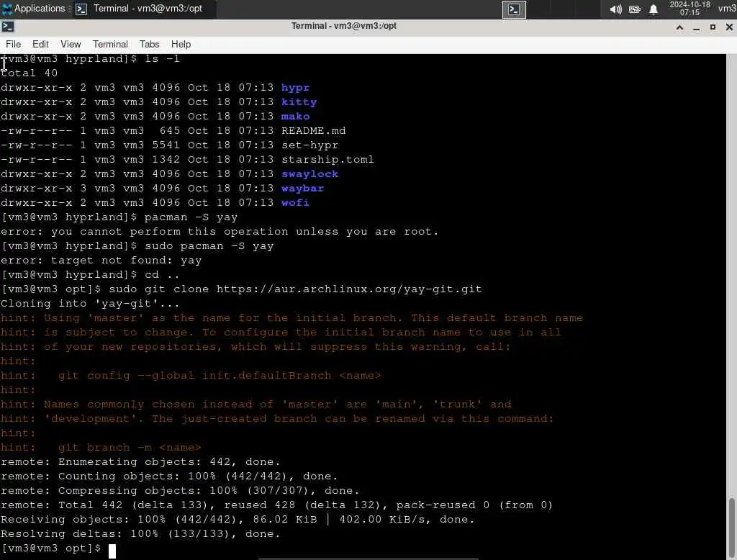Click the directory name 'hypr'
This screenshot has height=560, width=737.
[295, 88]
